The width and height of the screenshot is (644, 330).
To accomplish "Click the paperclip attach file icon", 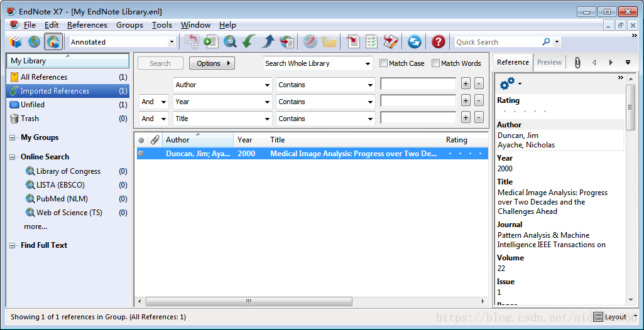I will click(x=577, y=63).
